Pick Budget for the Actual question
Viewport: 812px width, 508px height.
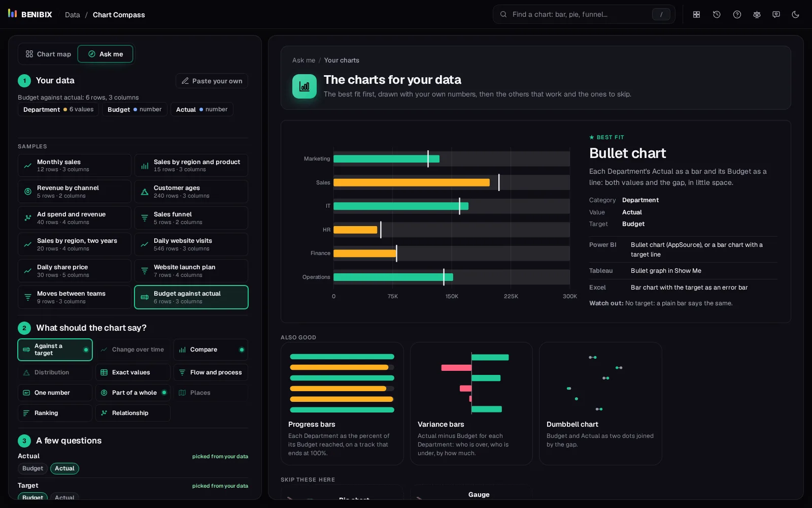coord(32,468)
